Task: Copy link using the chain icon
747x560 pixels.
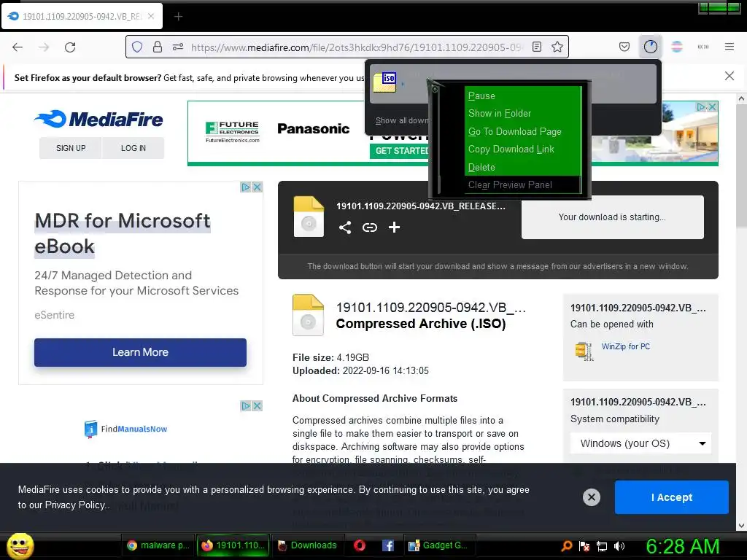Action: tap(370, 227)
